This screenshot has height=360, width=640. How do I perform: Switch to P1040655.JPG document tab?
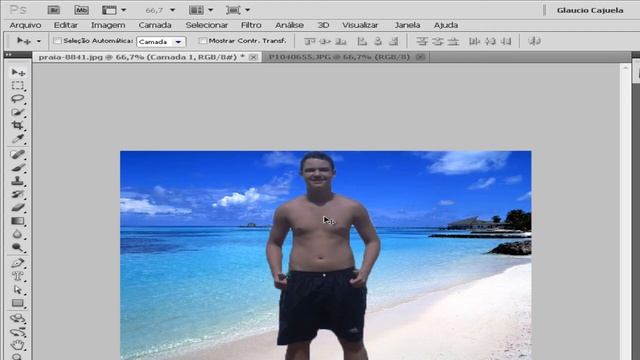coord(339,57)
